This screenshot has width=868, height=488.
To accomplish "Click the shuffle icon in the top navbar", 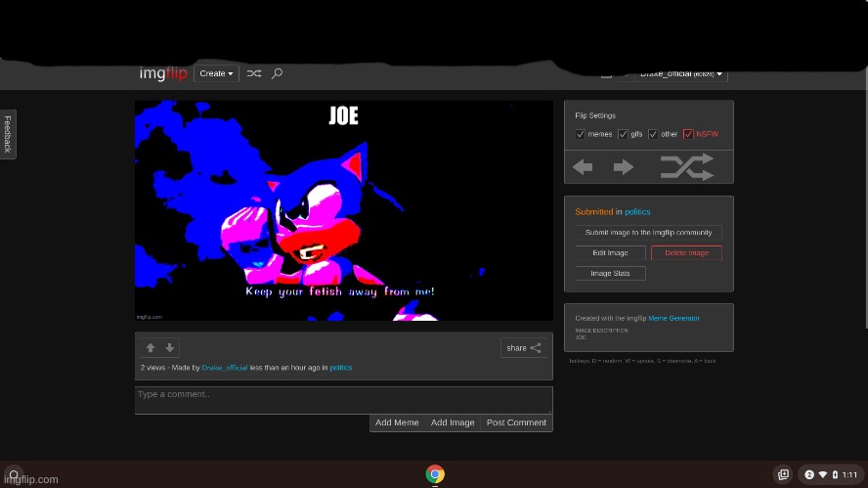I will pos(254,73).
